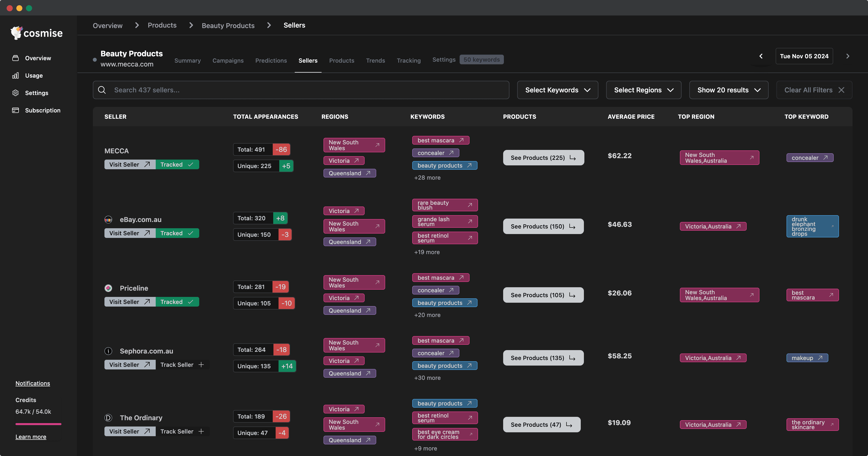Click the eBay.com.au seller favicon

[x=108, y=219]
